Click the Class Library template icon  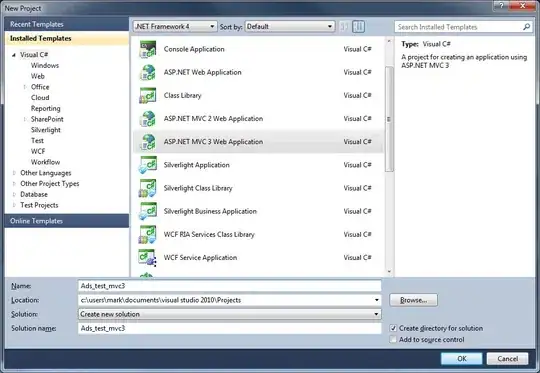point(148,95)
